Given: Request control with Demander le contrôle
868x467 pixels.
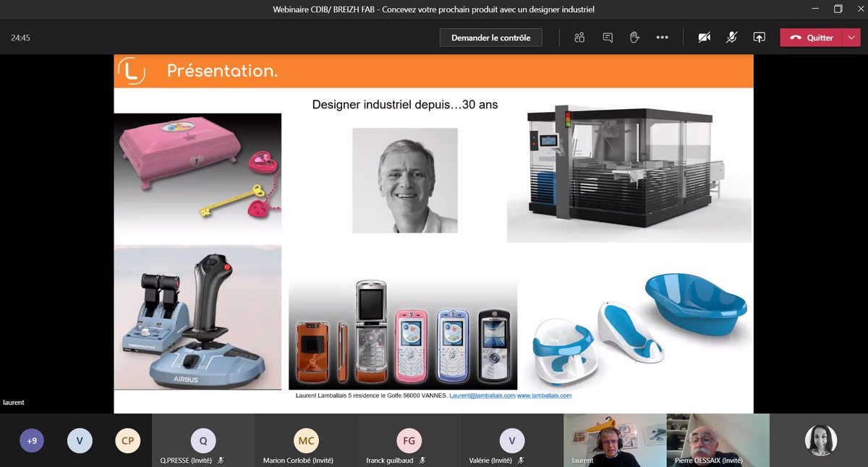Looking at the screenshot, I should click(490, 38).
